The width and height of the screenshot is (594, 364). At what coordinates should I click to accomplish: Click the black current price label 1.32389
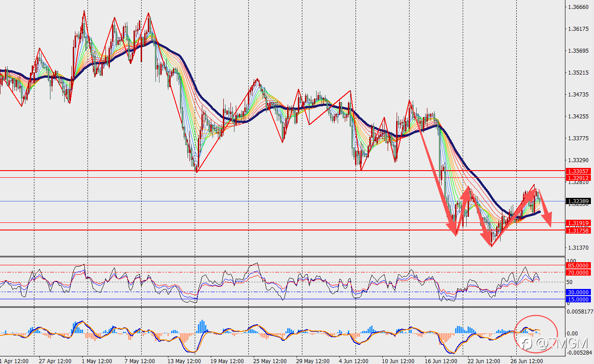(578, 201)
